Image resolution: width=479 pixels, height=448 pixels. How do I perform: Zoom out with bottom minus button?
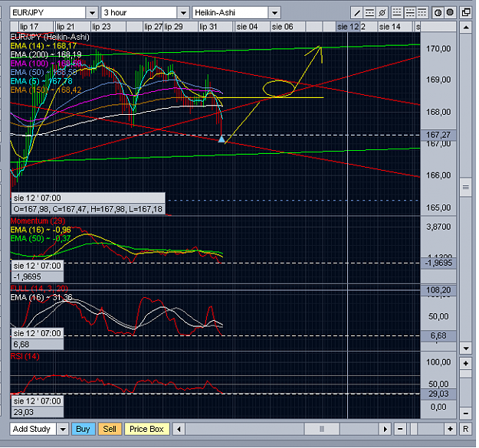tap(400, 429)
